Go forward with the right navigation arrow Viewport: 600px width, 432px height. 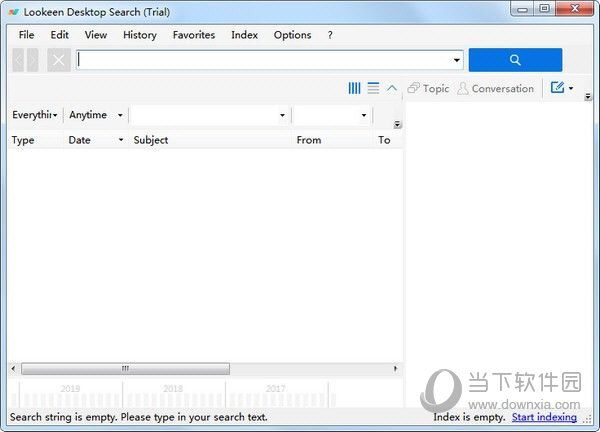click(33, 60)
